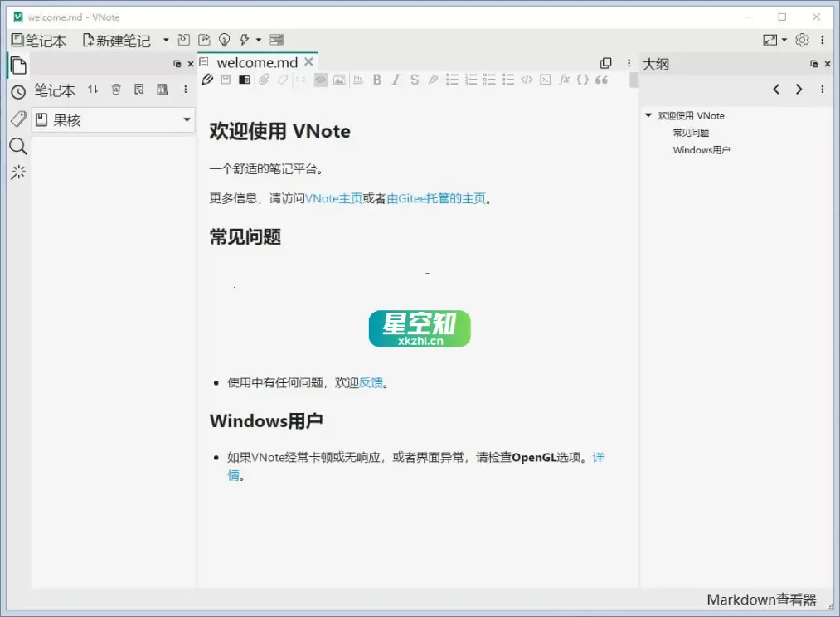The width and height of the screenshot is (840, 617).
Task: Open the 果核 notebook dropdown
Action: click(x=187, y=119)
